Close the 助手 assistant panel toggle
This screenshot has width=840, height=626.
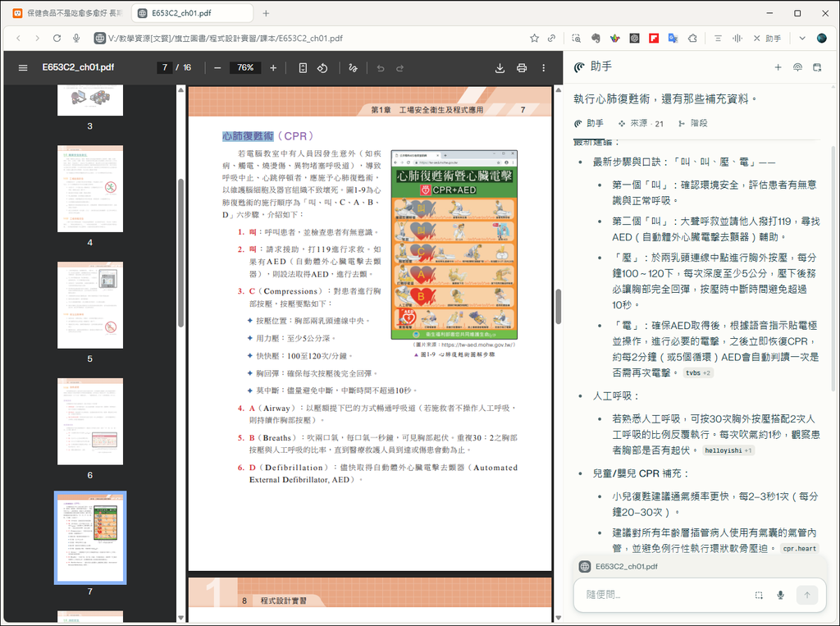pyautogui.click(x=767, y=38)
